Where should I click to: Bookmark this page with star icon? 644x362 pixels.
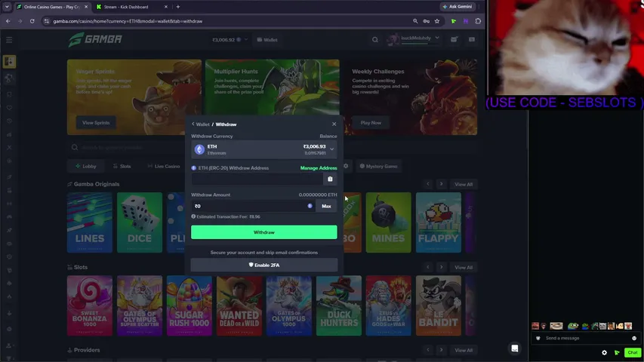[437, 21]
